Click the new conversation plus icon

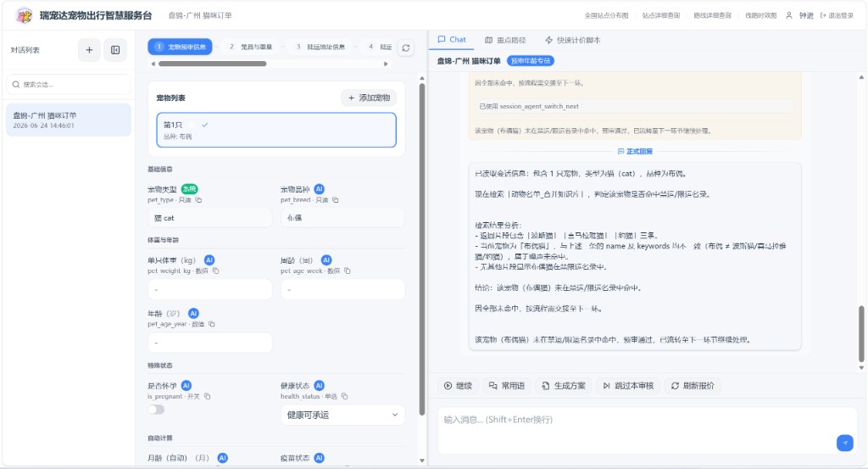pos(89,50)
